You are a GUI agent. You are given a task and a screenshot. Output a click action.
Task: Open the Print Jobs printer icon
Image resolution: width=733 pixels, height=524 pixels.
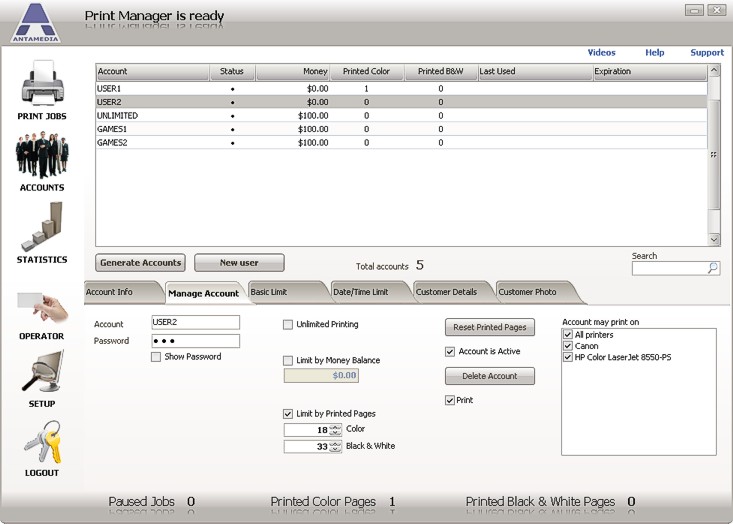[41, 84]
